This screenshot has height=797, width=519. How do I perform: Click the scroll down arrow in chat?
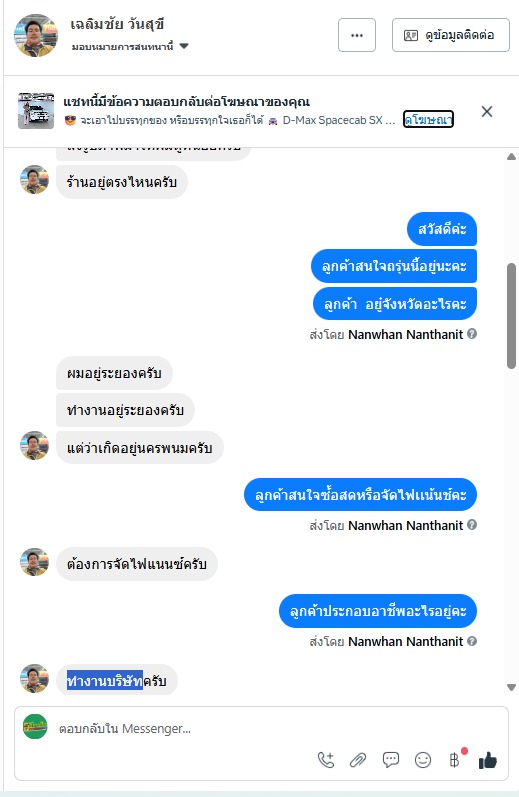(511, 688)
